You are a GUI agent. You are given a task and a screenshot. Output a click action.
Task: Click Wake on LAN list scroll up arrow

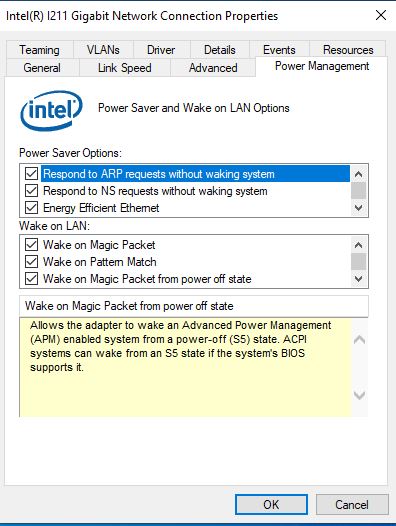pos(358,245)
